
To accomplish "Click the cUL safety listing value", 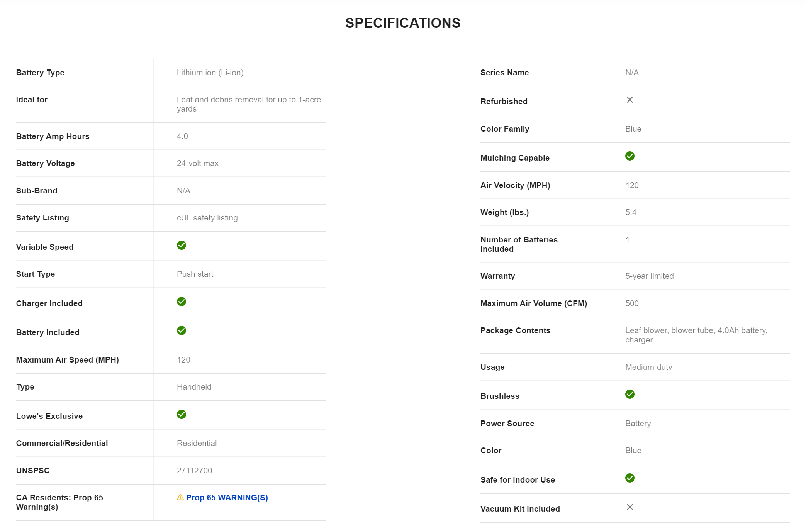I will pos(207,218).
